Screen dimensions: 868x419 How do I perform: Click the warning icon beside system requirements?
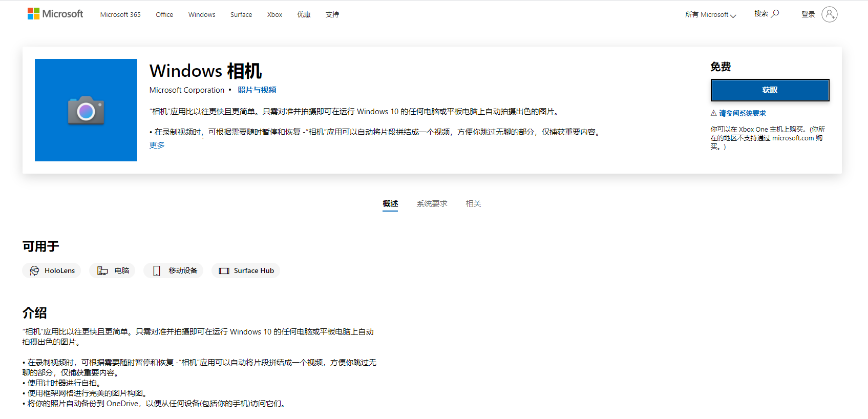(x=713, y=113)
